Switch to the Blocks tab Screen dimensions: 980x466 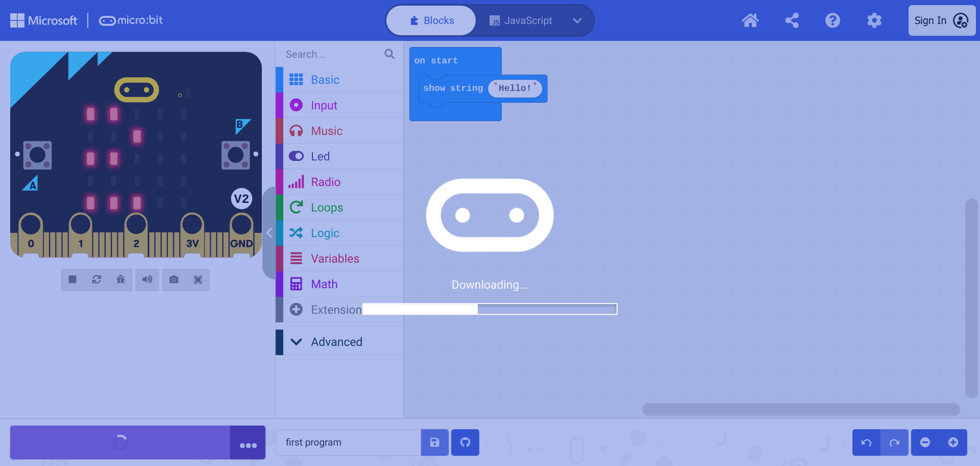click(x=430, y=20)
